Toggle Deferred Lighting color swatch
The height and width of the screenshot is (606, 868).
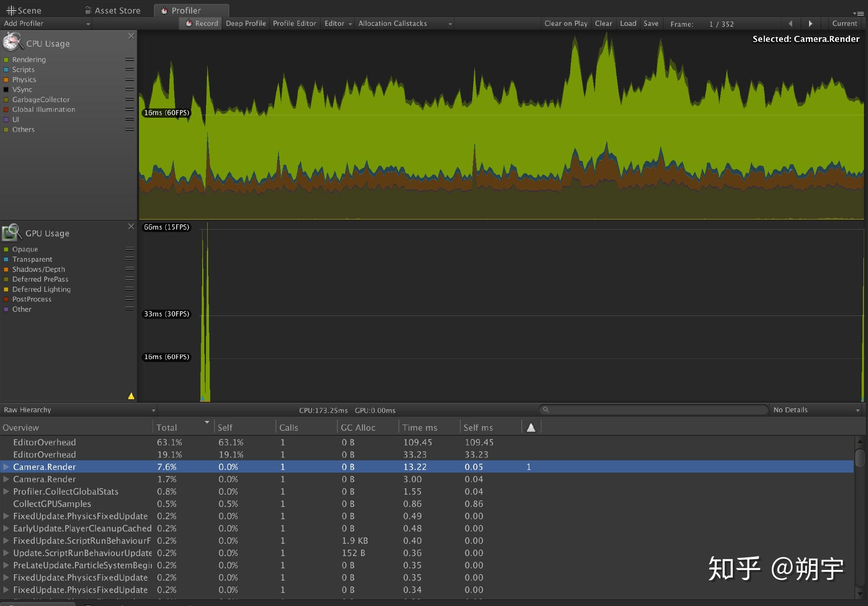(6, 289)
